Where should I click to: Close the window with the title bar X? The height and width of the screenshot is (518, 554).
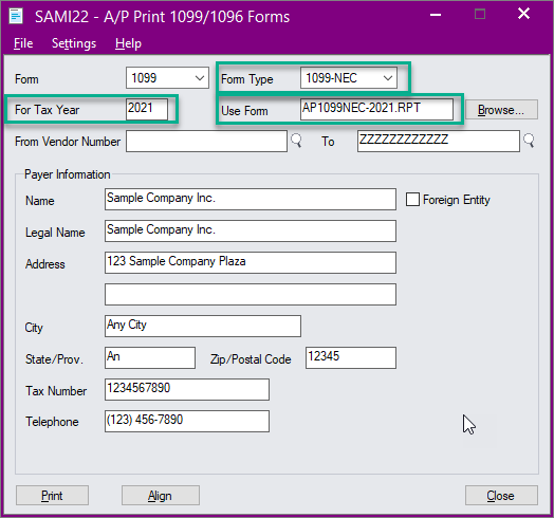524,14
